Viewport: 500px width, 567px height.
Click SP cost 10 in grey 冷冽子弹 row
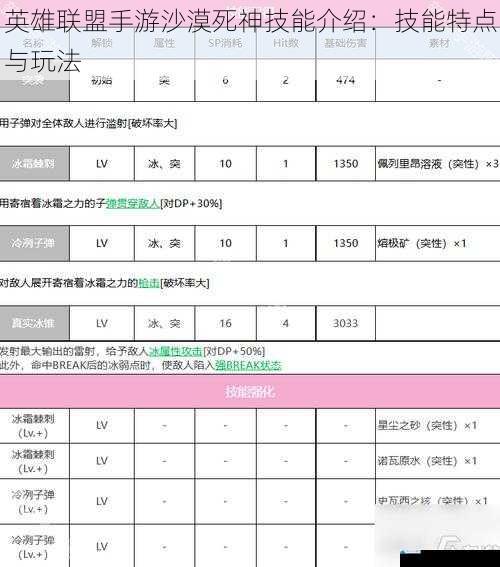(225, 243)
